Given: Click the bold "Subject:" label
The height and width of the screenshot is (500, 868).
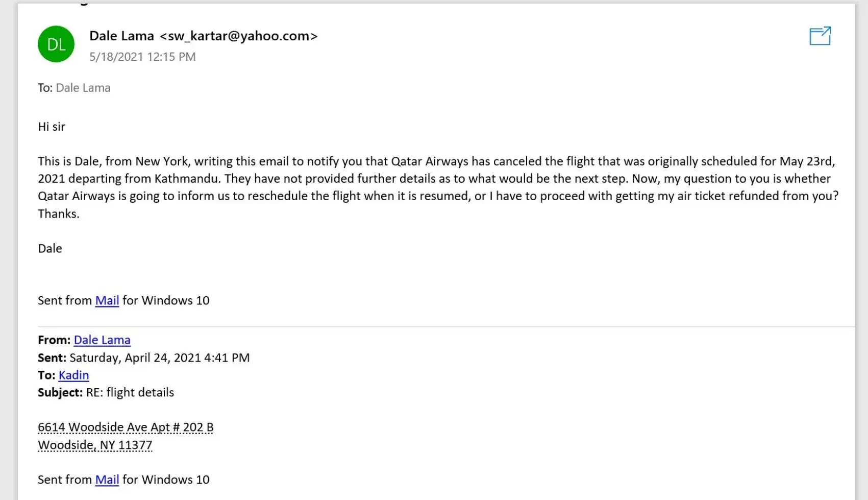Looking at the screenshot, I should click(60, 393).
